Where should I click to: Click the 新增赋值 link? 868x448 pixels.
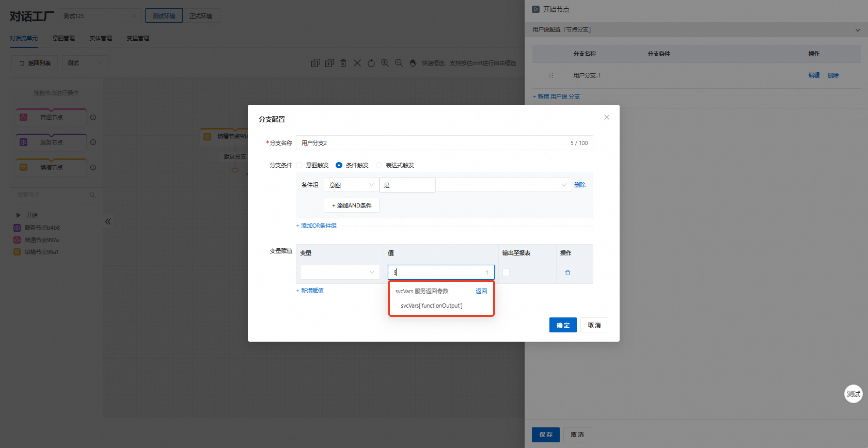click(x=310, y=291)
